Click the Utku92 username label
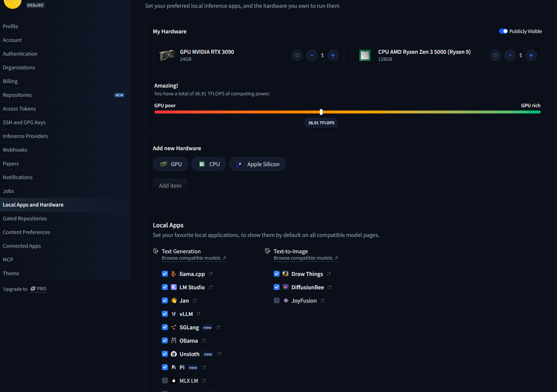 [x=35, y=5]
